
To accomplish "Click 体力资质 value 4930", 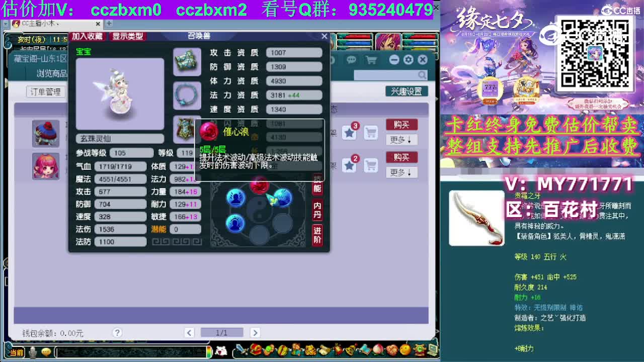I will point(294,80).
